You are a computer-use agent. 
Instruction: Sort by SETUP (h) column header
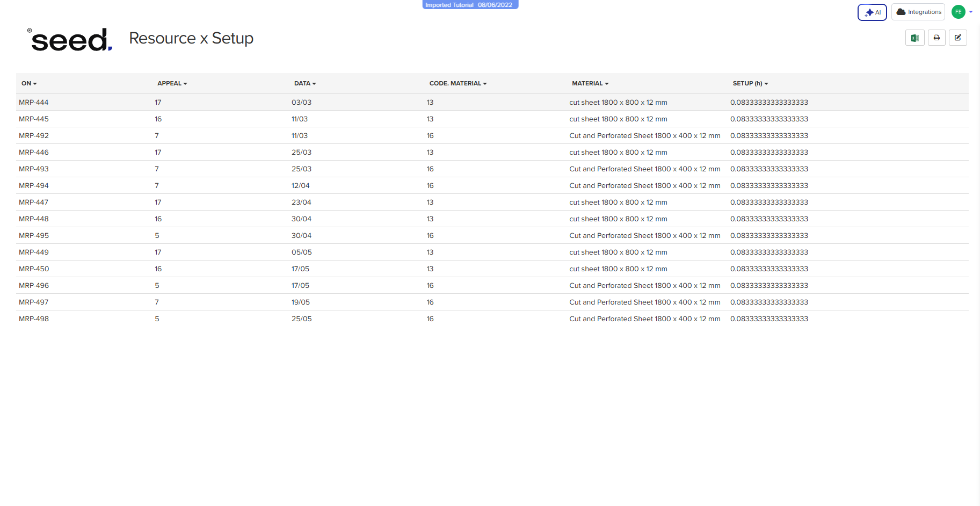[750, 83]
